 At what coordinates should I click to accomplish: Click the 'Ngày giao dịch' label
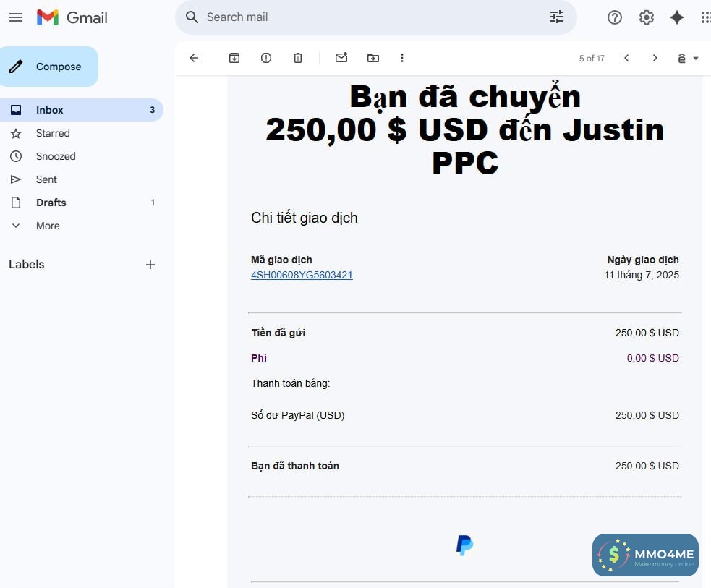pos(643,260)
